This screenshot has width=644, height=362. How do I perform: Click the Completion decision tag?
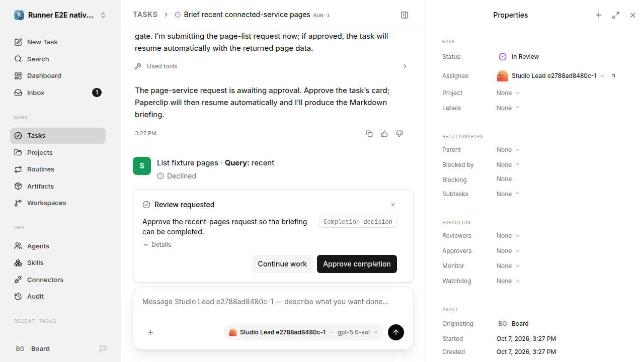pyautogui.click(x=358, y=222)
